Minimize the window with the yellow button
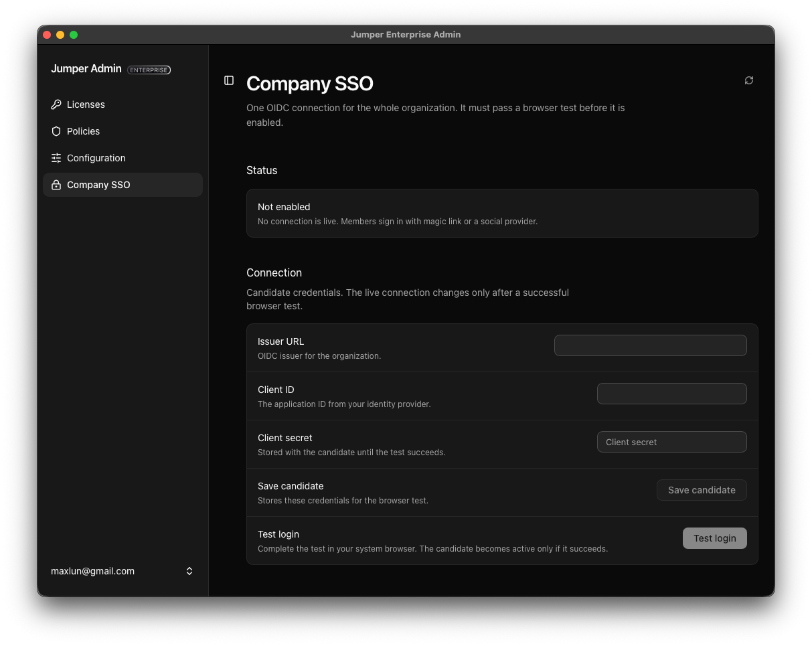Image resolution: width=812 pixels, height=646 pixels. 60,35
